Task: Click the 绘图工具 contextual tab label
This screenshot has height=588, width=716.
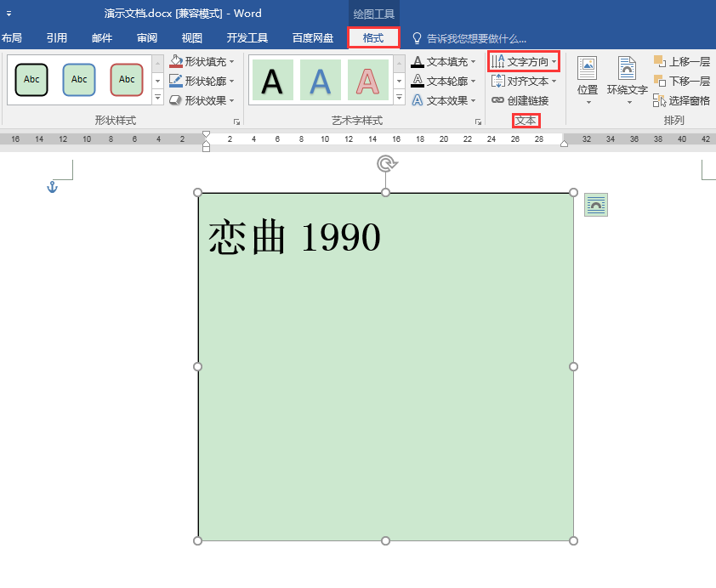Action: click(x=374, y=14)
